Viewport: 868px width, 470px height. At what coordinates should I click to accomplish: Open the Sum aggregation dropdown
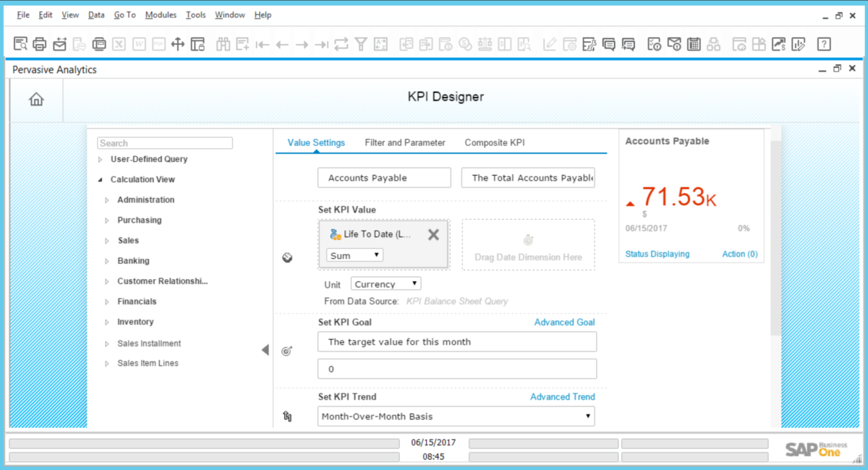click(x=354, y=255)
